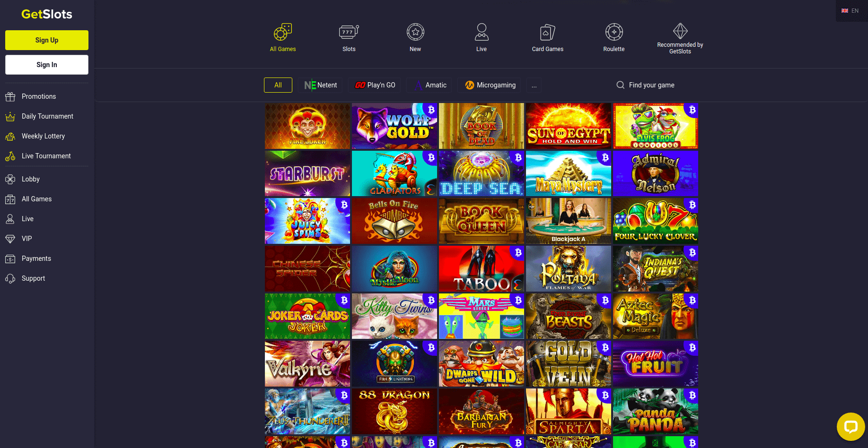Open the EN language selector
The image size is (868, 448).
(850, 11)
